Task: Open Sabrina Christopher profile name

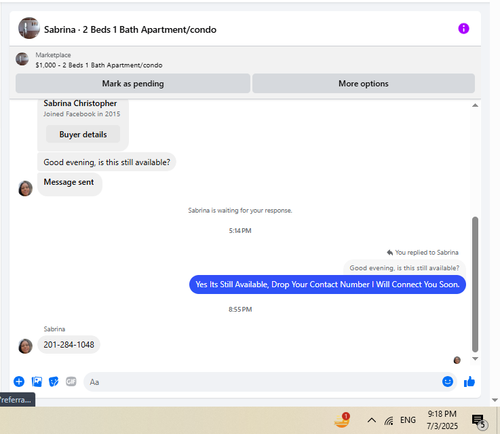Action: 80,103
